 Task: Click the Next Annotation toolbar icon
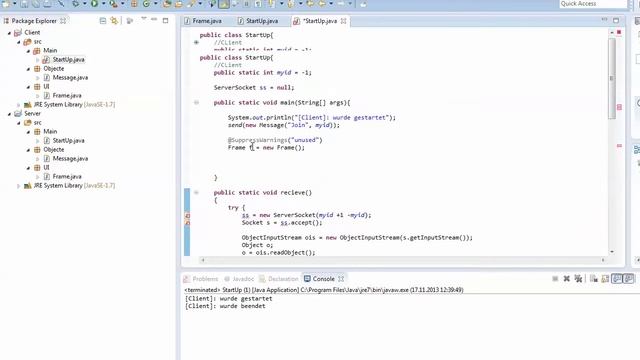click(271, 4)
